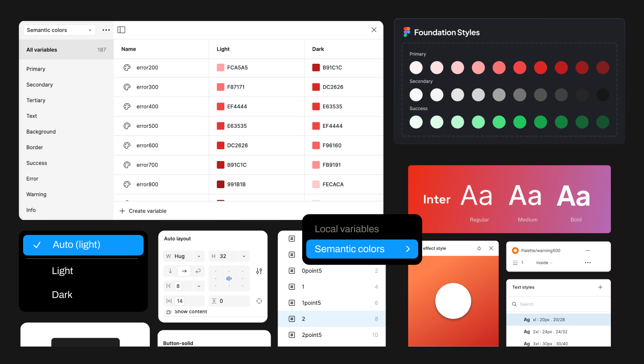The height and width of the screenshot is (364, 644).
Task: Click the FCA5A5 light swatch for error200
Action: coord(220,68)
